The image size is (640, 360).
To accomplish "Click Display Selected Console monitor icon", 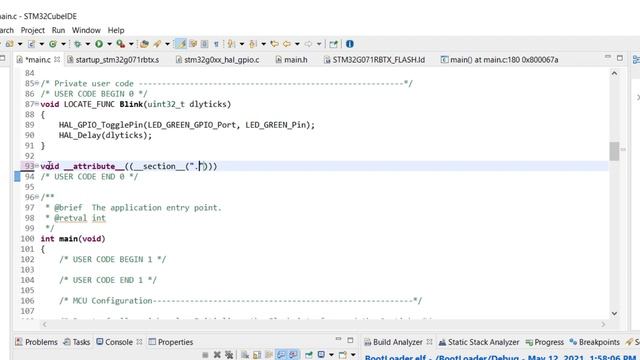I will 321,355.
